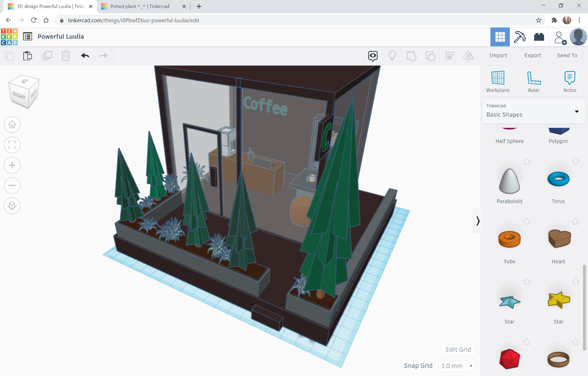Favorite the Tube shape star
The width and height of the screenshot is (588, 376).
point(527,221)
